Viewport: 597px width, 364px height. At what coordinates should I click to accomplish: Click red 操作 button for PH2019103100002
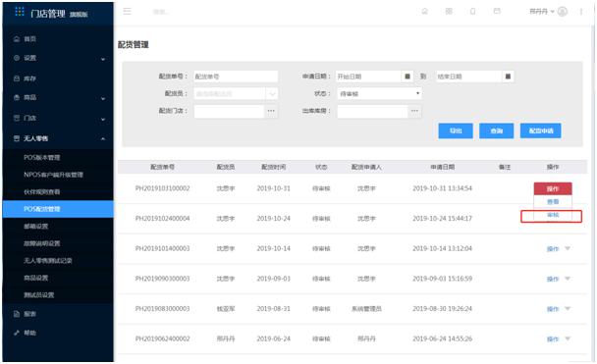point(553,188)
